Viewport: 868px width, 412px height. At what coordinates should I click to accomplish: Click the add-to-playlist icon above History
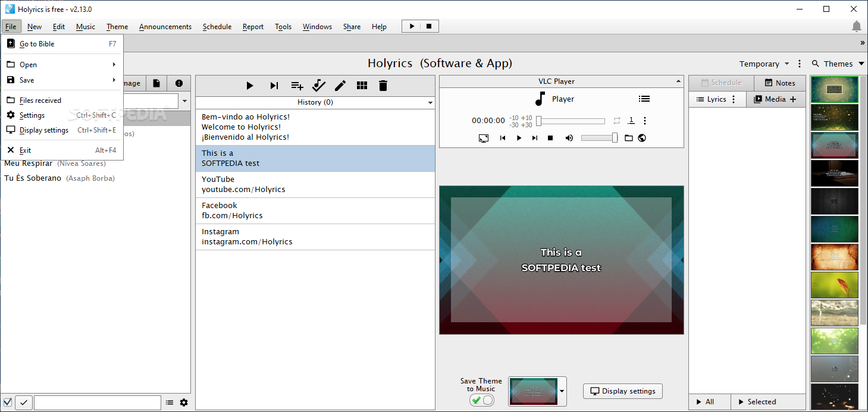click(297, 86)
